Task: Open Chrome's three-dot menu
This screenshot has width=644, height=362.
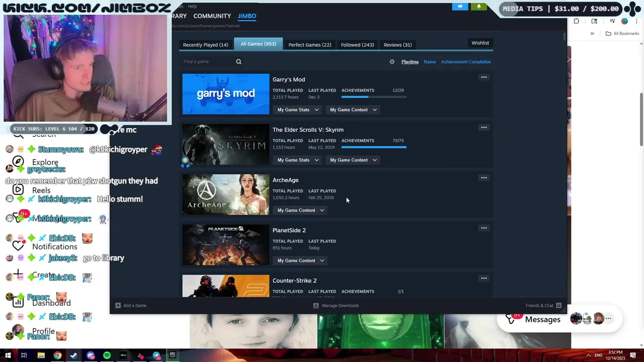Action: click(636, 21)
